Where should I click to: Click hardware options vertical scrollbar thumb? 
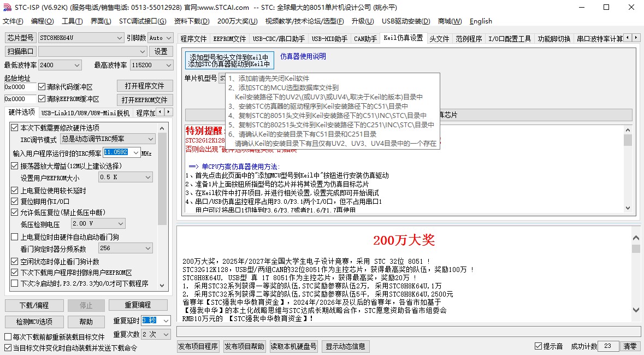[162, 179]
